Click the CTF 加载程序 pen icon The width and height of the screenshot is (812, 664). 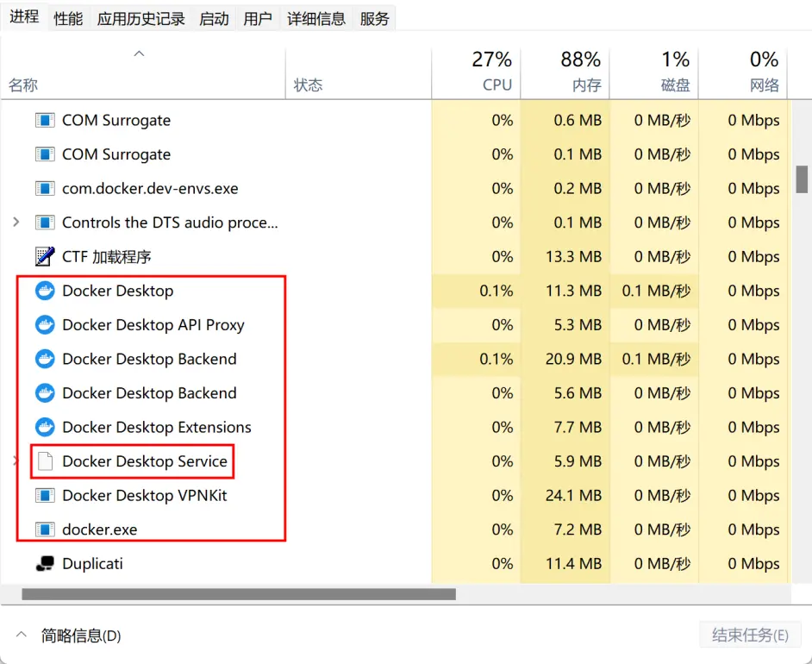tap(45, 256)
